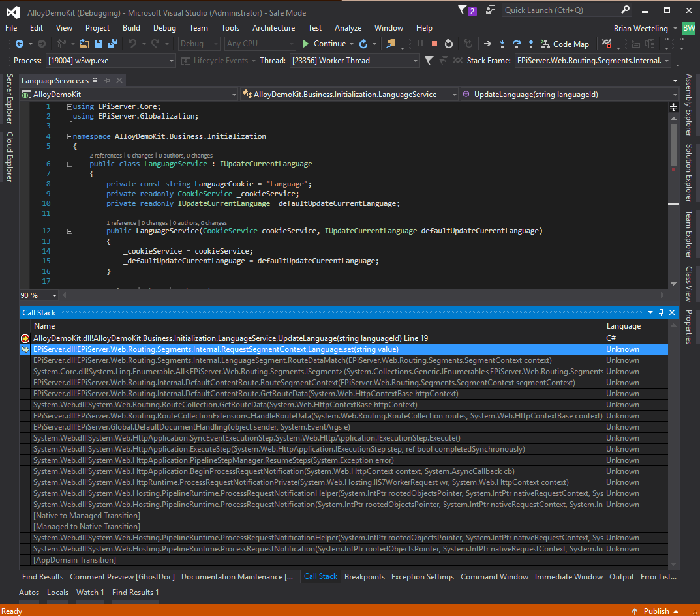Open the Analyze menu

[x=348, y=27]
